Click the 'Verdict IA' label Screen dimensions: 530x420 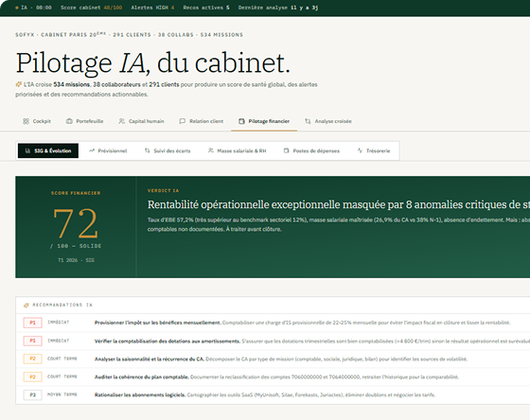pyautogui.click(x=163, y=190)
